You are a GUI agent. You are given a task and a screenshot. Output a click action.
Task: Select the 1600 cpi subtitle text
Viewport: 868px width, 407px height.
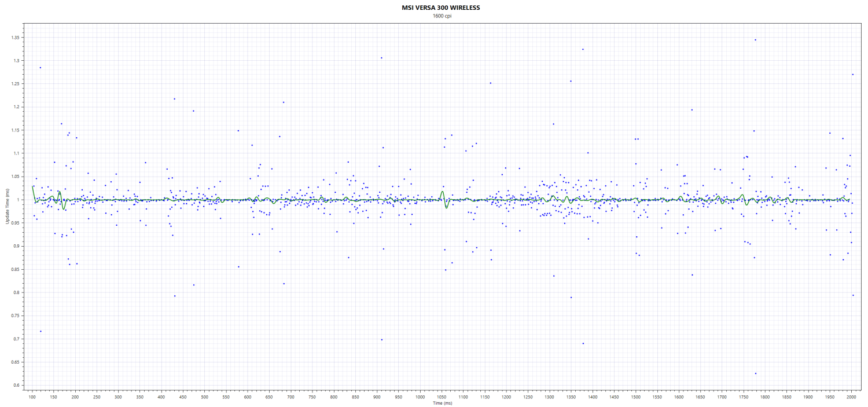point(441,16)
